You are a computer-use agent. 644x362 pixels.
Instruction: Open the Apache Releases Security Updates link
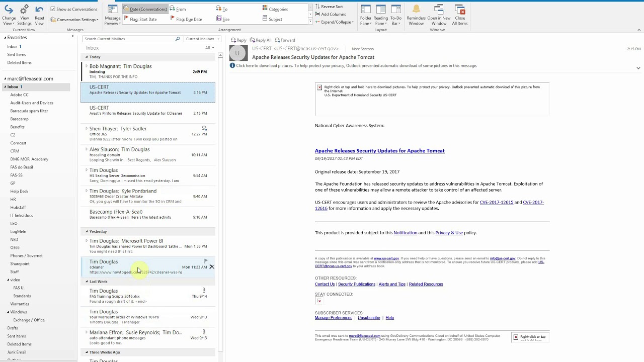pos(380,151)
